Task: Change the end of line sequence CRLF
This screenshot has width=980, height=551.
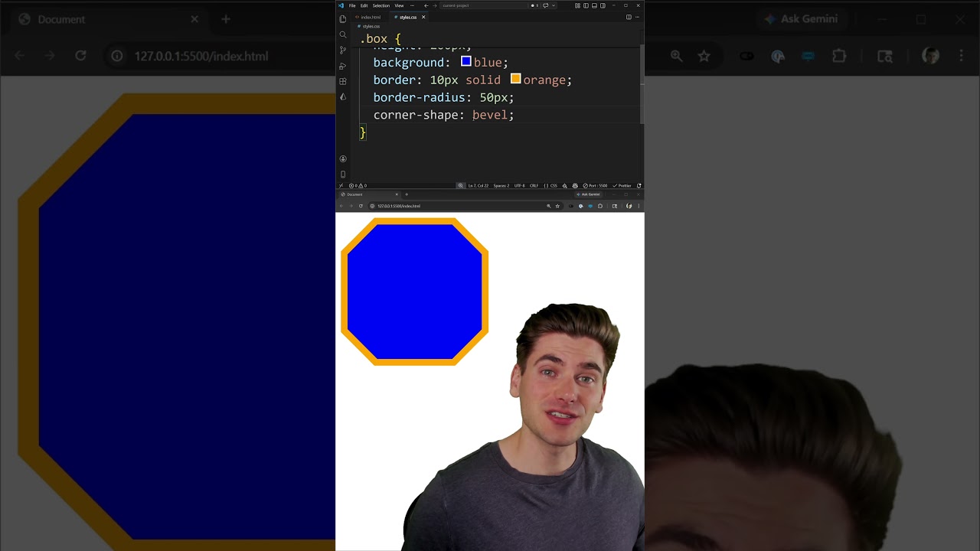Action: pos(534,185)
